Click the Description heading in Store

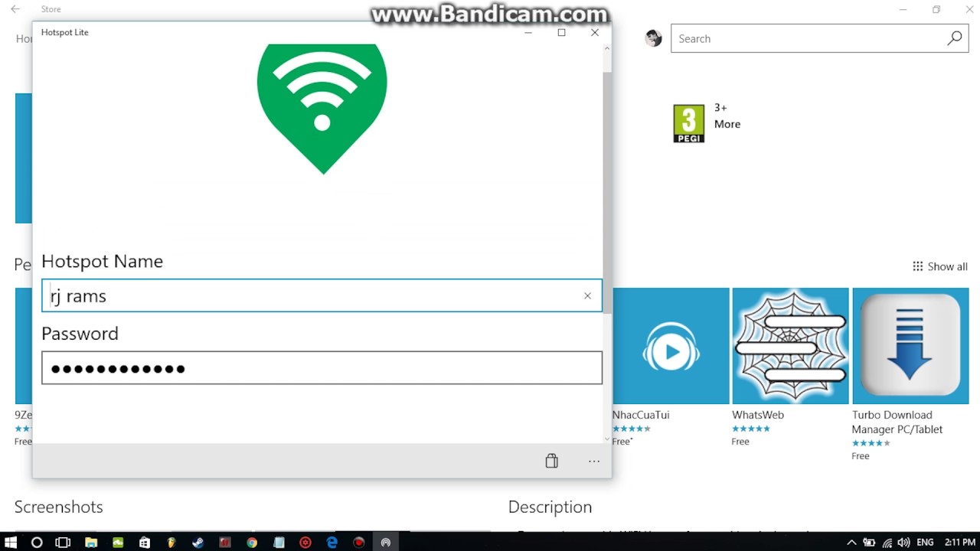tap(550, 507)
